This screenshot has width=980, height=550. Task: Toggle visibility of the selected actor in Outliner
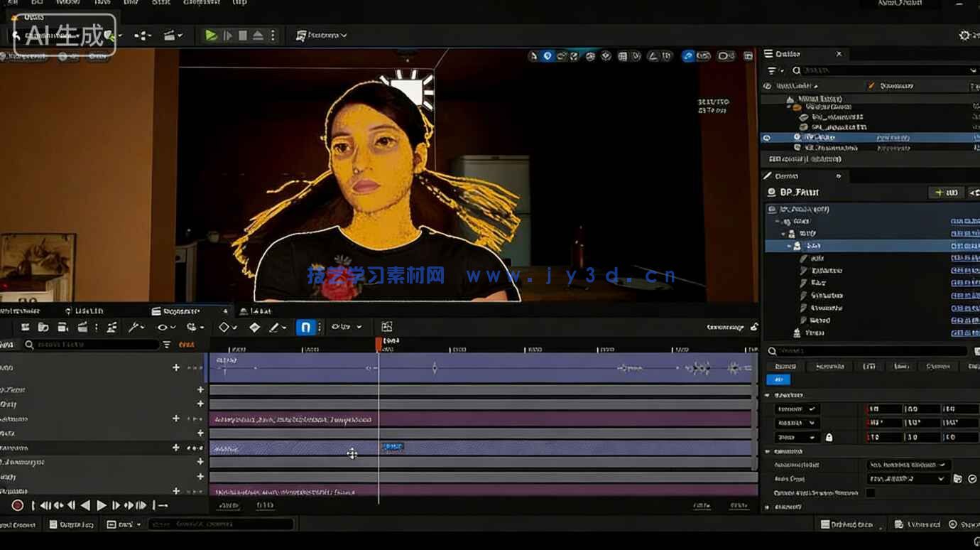click(766, 137)
